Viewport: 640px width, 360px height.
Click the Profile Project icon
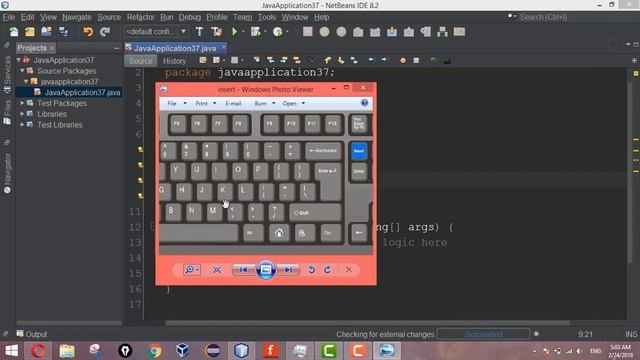(x=278, y=32)
